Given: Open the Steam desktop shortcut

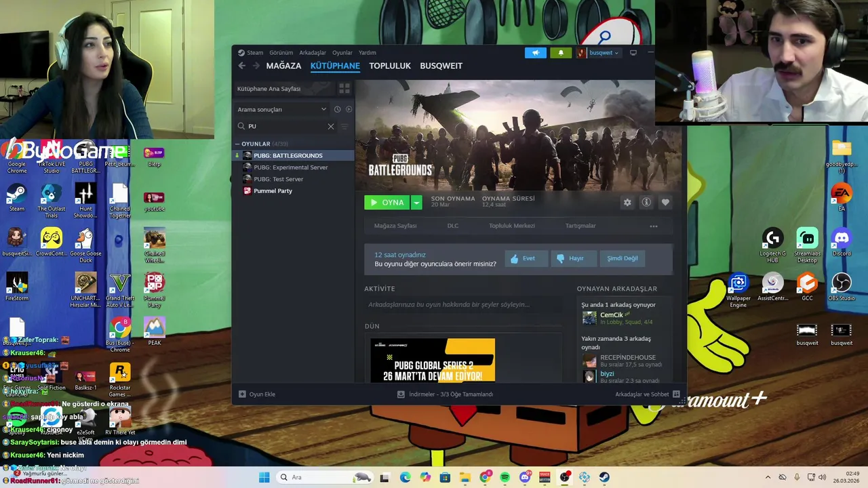Looking at the screenshot, I should pos(17,198).
